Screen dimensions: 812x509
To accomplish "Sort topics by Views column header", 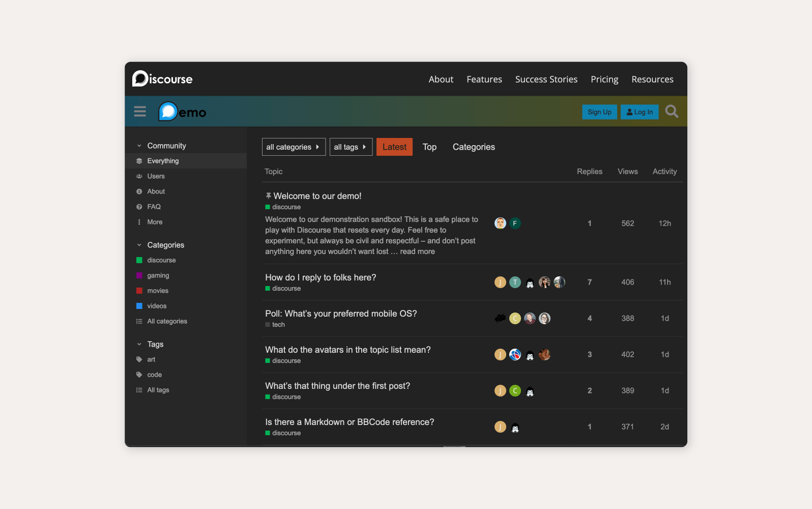I will 627,172.
